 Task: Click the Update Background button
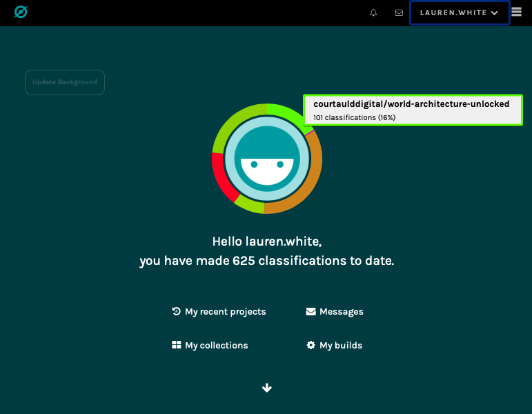(65, 82)
